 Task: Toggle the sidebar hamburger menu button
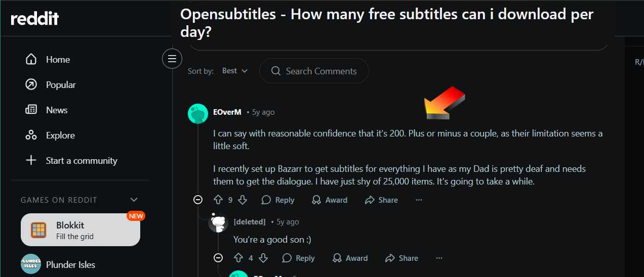point(172,59)
